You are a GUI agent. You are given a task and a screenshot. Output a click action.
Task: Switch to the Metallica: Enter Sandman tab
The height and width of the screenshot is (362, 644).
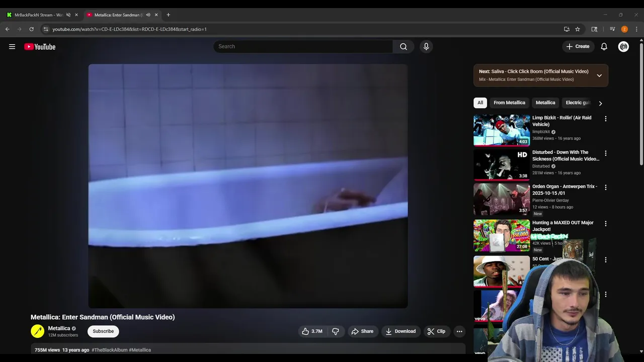[x=119, y=15]
